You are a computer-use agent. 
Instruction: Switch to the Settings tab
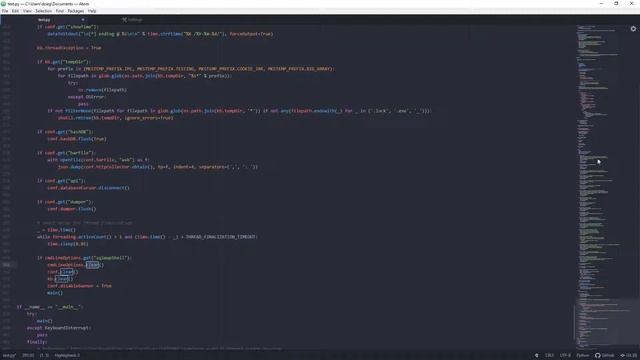pyautogui.click(x=132, y=20)
